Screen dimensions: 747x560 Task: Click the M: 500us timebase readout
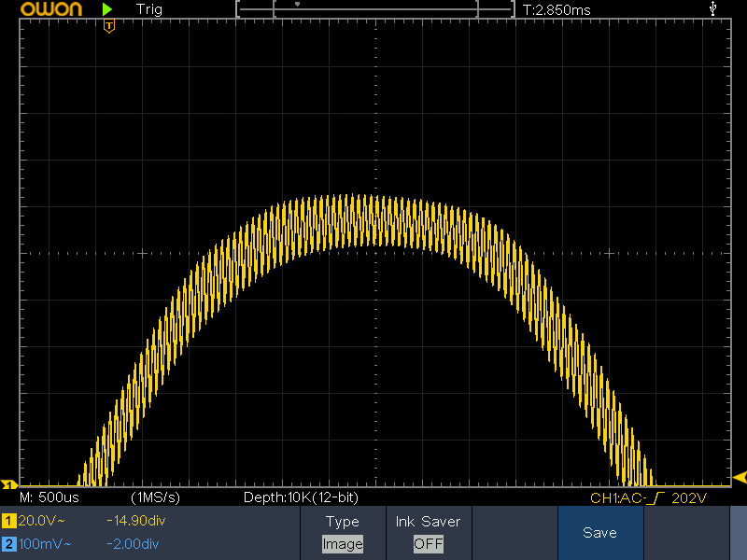49,497
